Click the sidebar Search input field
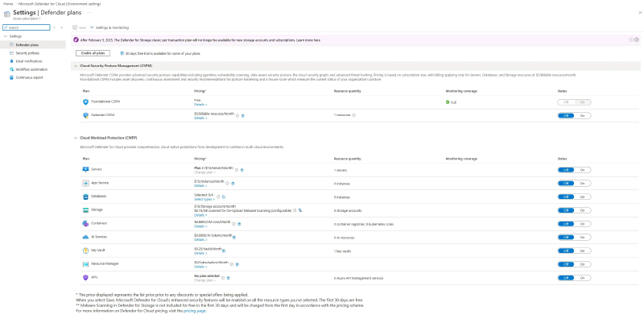Screen dimensions: 644x319 27,27
